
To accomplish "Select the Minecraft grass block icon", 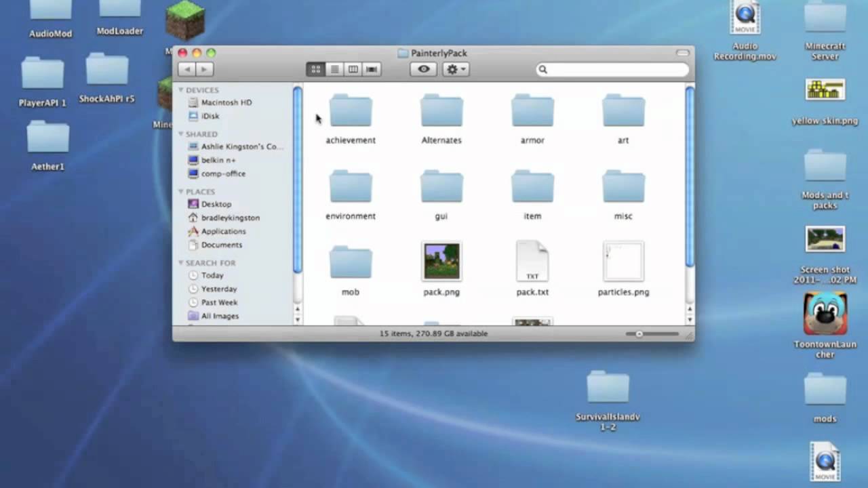I will 185,20.
